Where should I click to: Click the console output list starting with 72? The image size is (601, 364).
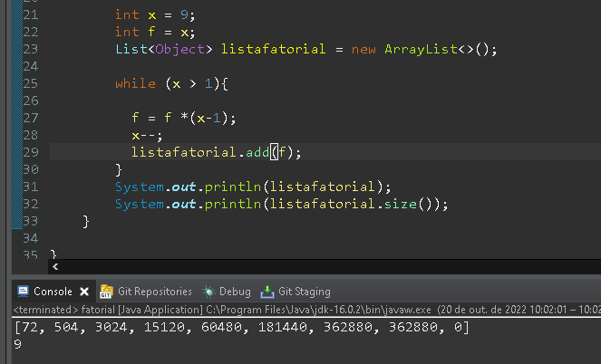tap(241, 327)
